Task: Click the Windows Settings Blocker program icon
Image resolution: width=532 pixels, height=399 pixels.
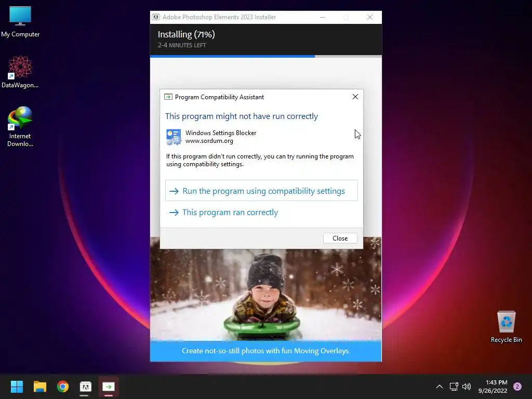Action: 174,137
